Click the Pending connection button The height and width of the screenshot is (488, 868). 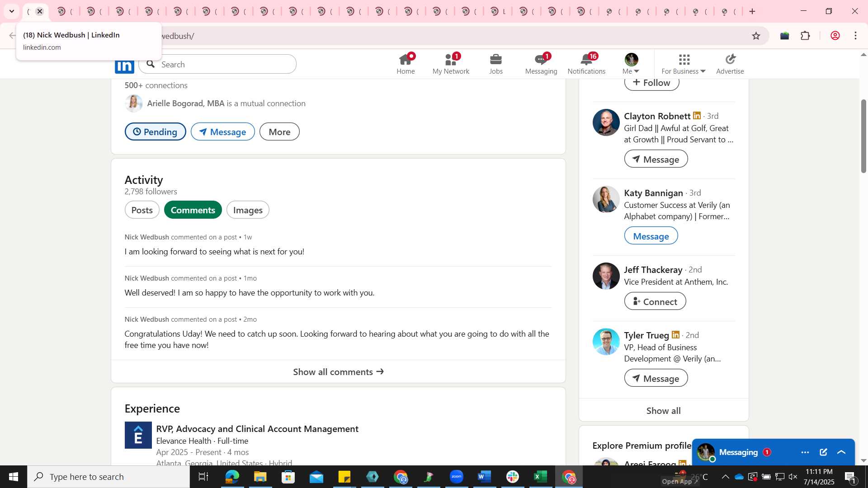[x=155, y=131]
